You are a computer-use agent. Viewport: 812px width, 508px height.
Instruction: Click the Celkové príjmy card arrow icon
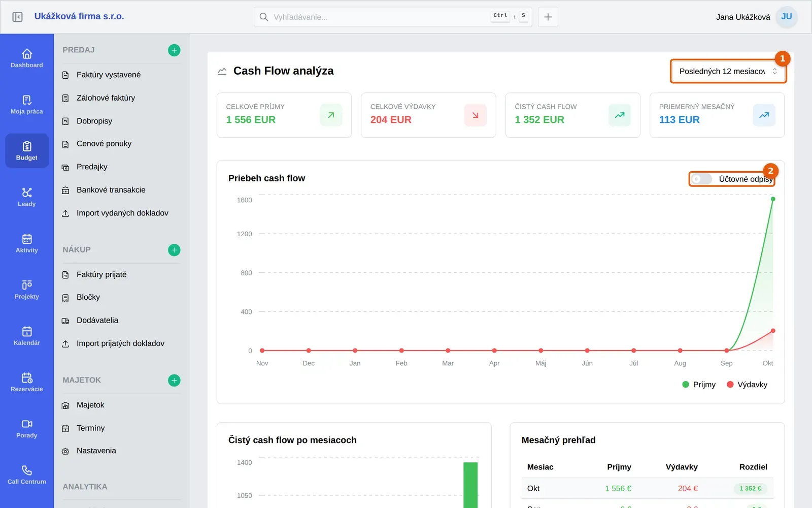point(331,115)
